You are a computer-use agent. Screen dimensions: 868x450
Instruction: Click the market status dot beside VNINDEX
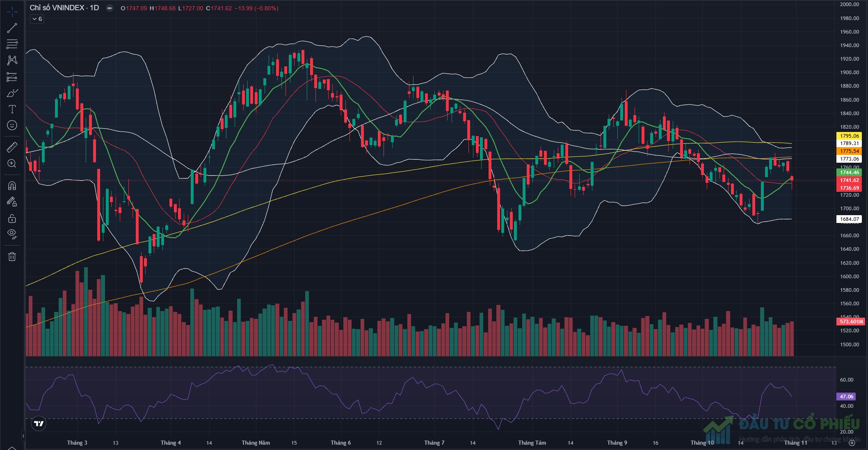point(110,8)
